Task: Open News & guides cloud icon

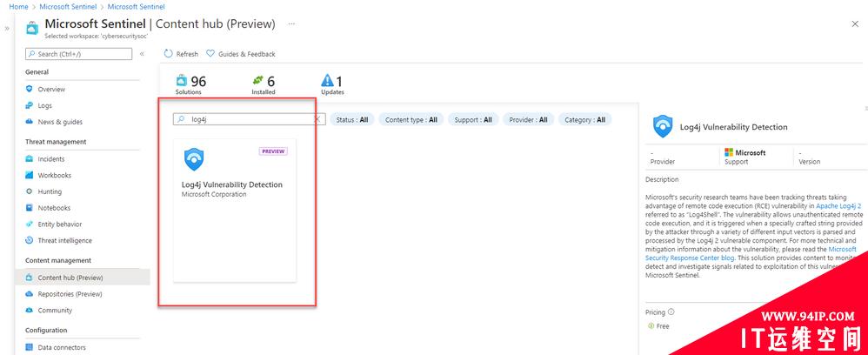Action: (x=30, y=122)
